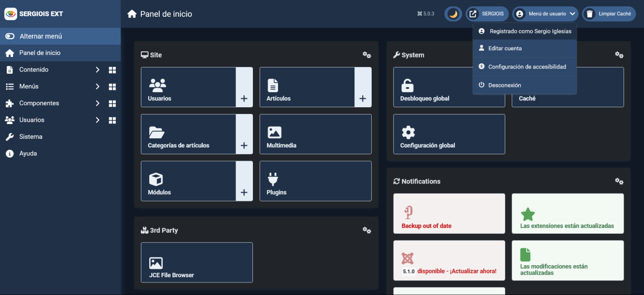This screenshot has height=295, width=644.
Task: Open the JCE File Browser tile
Action: point(197,263)
